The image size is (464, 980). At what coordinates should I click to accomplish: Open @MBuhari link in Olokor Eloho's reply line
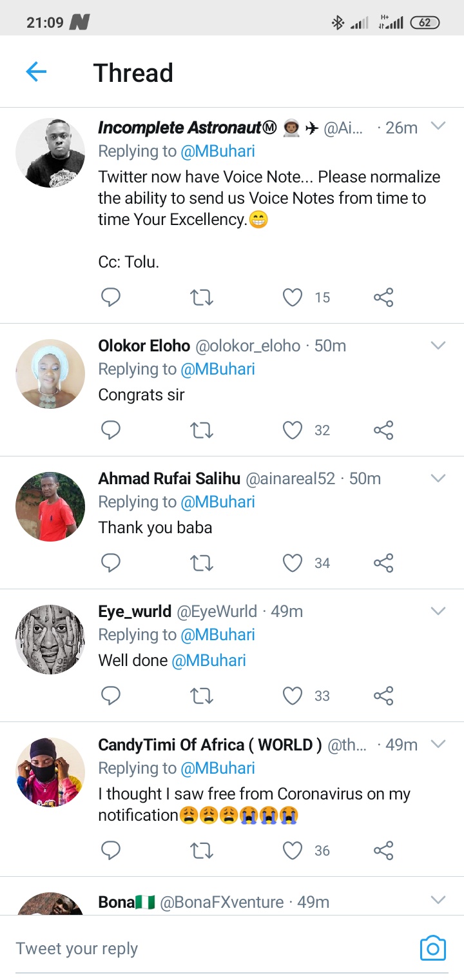(x=218, y=369)
